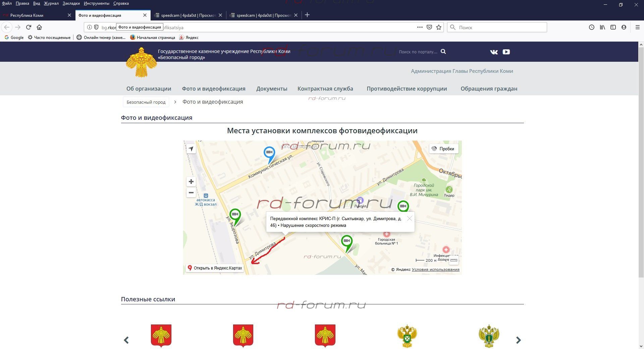Open the VK social network icon
Viewport: 644px width, 349px height.
[494, 52]
